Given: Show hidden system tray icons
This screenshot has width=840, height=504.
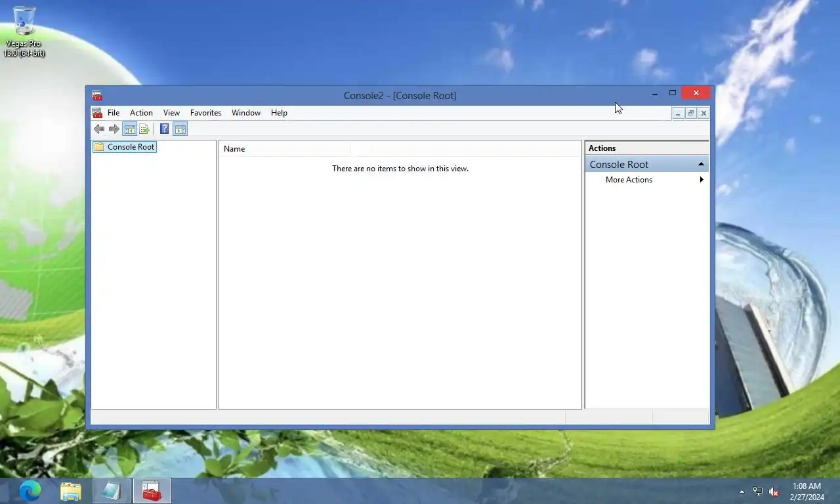Looking at the screenshot, I should coord(742,492).
